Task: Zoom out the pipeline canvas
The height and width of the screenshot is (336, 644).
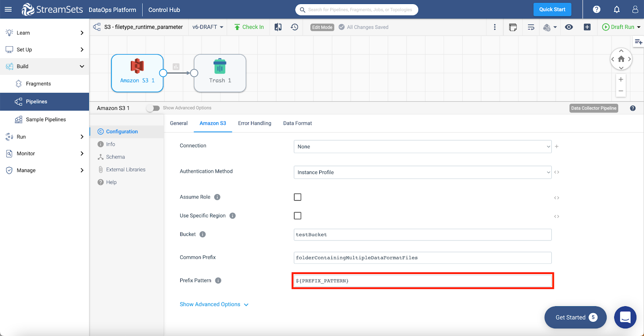Action: pyautogui.click(x=621, y=91)
